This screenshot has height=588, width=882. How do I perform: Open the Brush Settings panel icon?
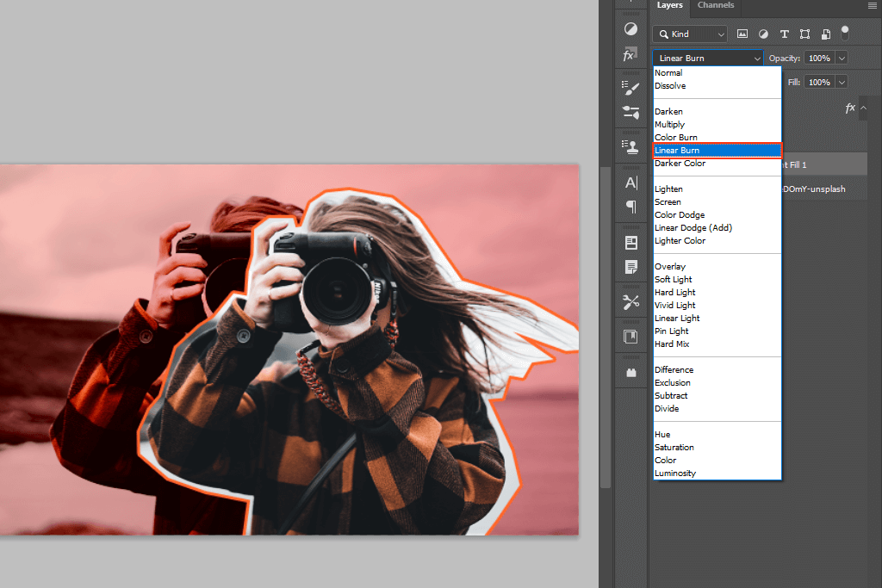pos(630,113)
